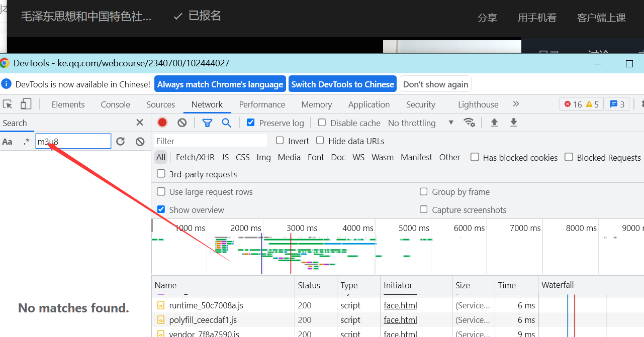Screen dimensions: 644x337
Task: Open the 3 issues badge
Action: pos(617,104)
